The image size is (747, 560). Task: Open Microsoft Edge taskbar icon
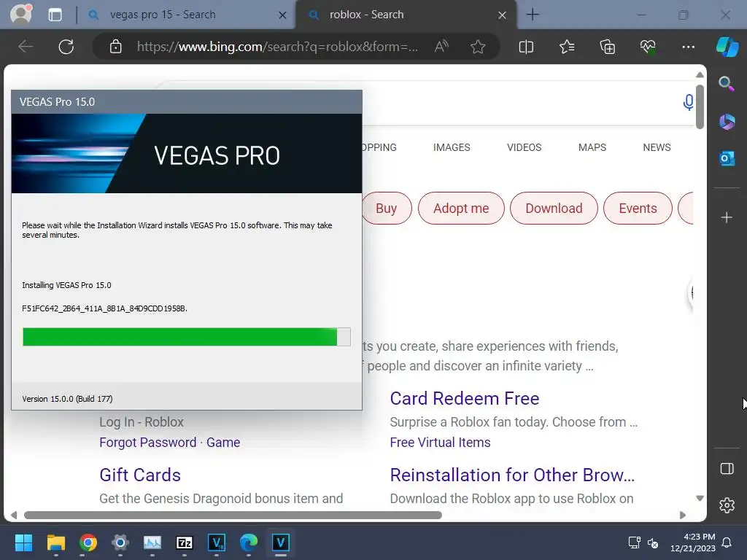point(249,542)
